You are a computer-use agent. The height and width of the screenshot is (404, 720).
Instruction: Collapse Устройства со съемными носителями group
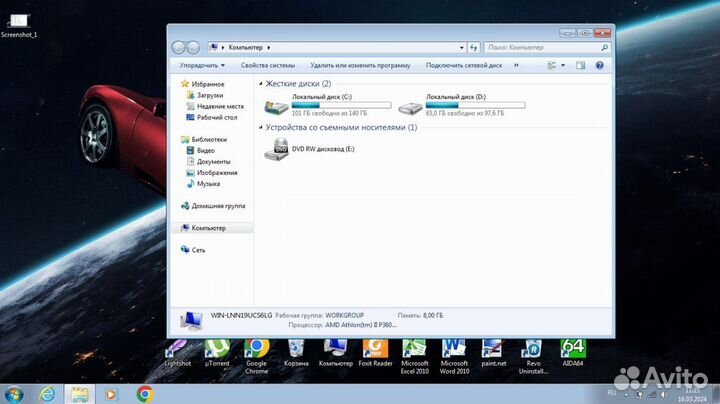pyautogui.click(x=261, y=127)
